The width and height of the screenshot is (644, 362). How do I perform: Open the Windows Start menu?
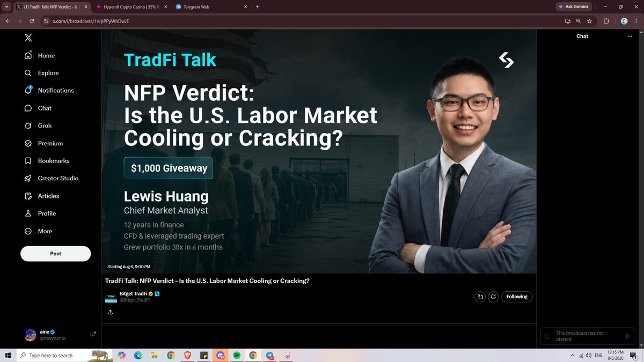tap(8, 356)
